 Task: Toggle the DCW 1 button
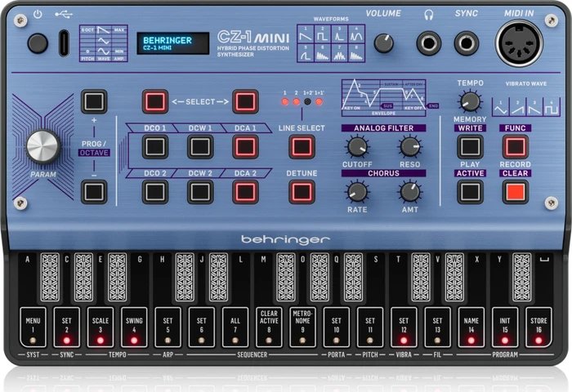[200, 146]
